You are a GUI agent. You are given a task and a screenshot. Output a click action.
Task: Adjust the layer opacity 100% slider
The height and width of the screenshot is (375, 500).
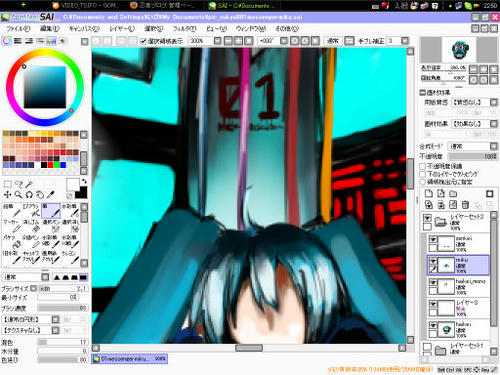point(473,156)
